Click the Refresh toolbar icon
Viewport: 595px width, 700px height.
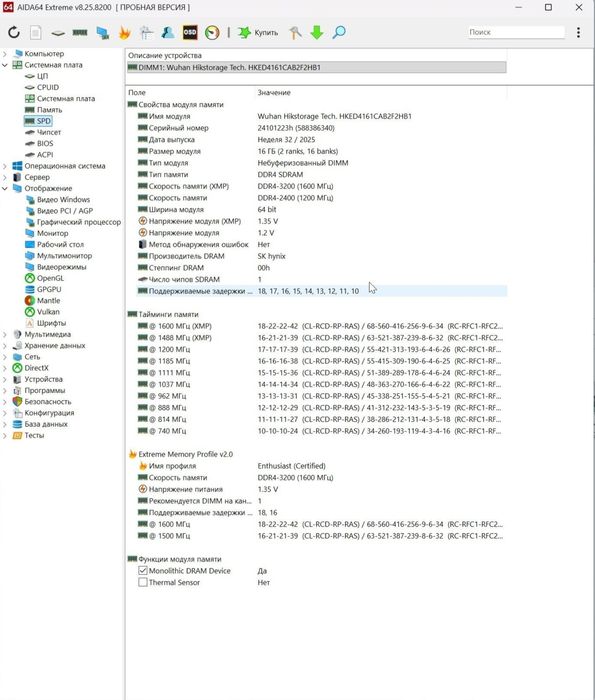pyautogui.click(x=14, y=32)
